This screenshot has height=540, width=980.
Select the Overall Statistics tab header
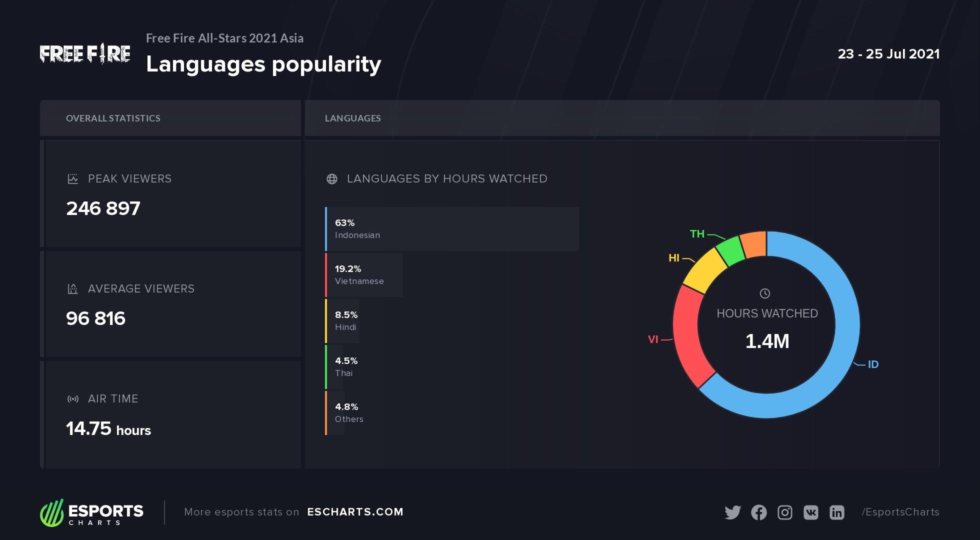point(170,118)
